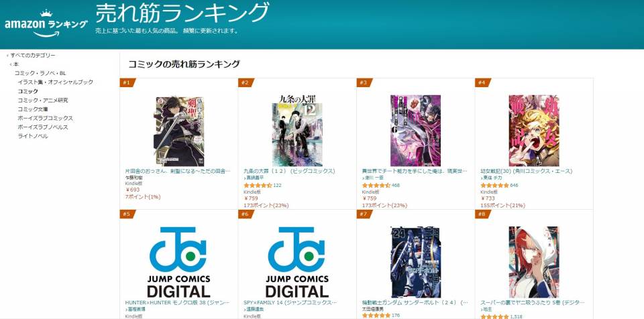Open the #1 ranked manga cover
Image resolution: width=644 pixels, height=319 pixels.
[180, 131]
